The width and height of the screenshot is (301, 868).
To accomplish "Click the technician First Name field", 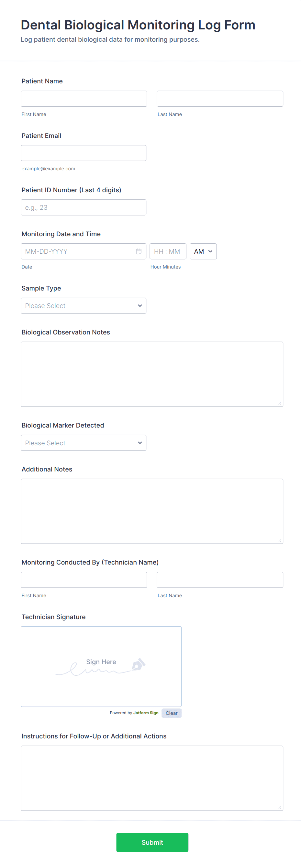I will 84,580.
